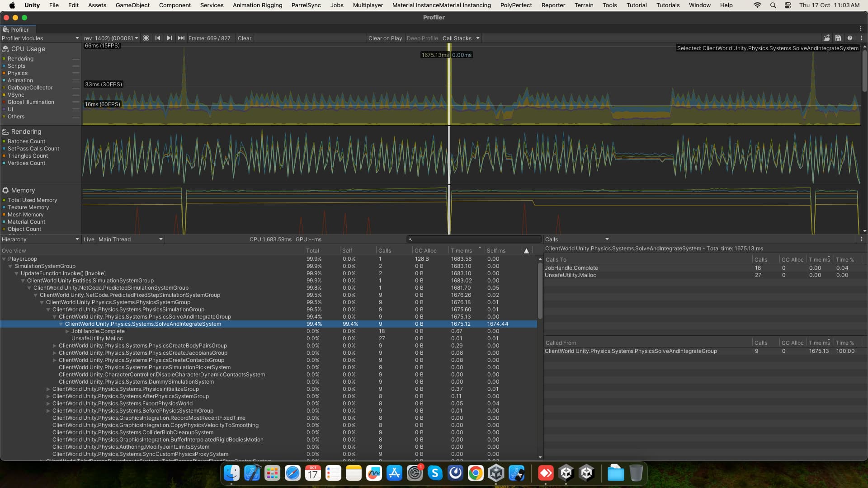Toggle the Live button in the details panel

(x=89, y=239)
